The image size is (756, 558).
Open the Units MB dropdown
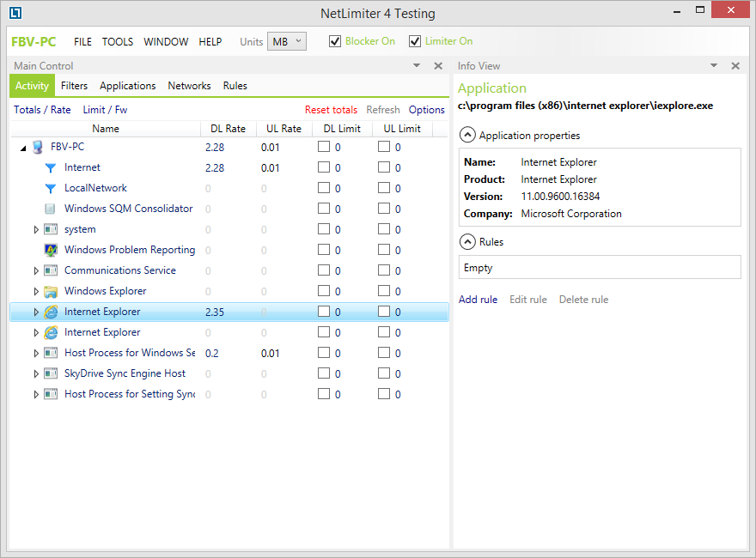pyautogui.click(x=286, y=41)
